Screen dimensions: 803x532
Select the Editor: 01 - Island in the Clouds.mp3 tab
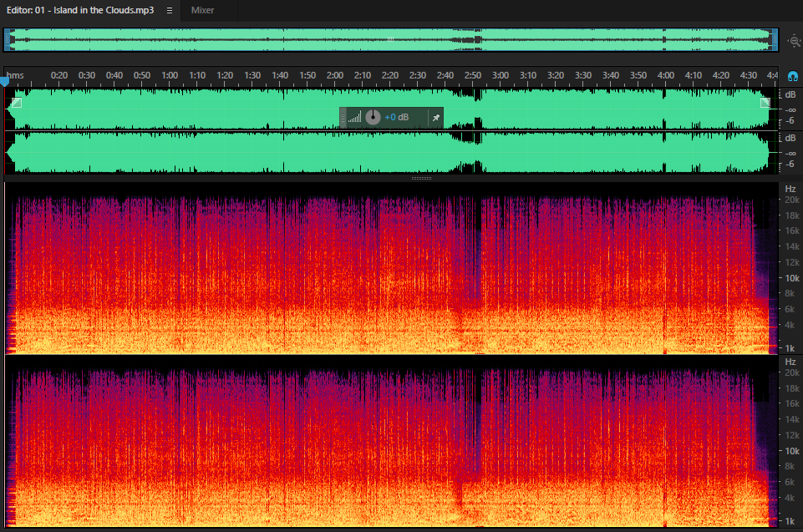(80, 10)
